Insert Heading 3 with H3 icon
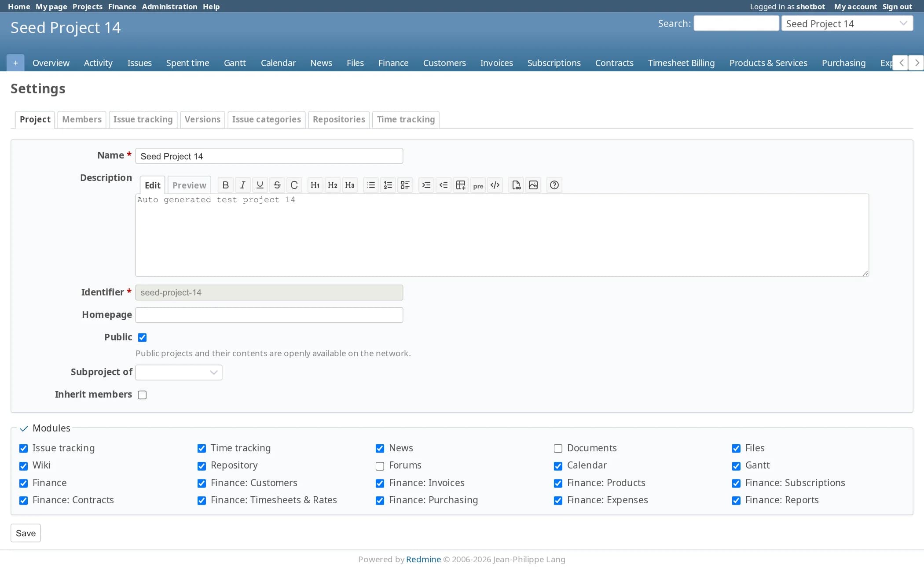Viewport: 924px width, 568px height. 350,185
